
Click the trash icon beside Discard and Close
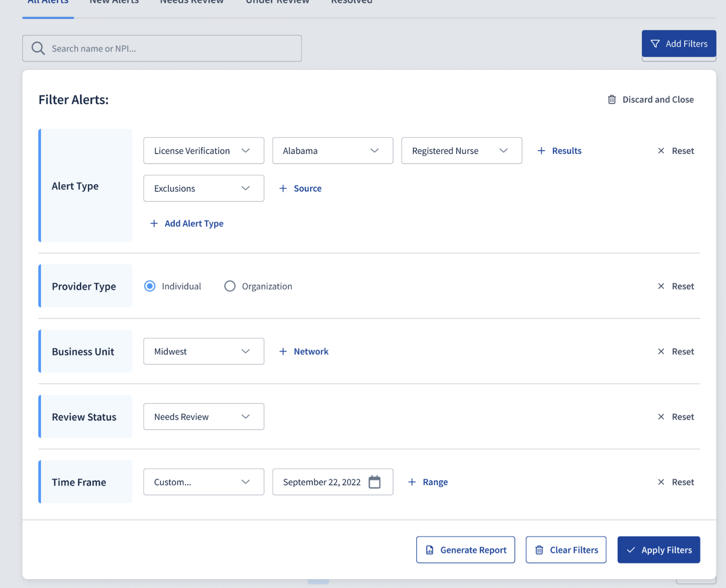(x=612, y=99)
